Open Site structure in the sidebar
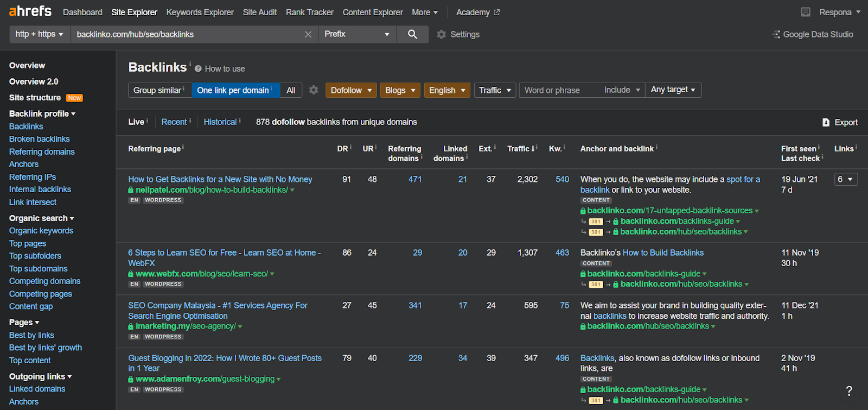Image resolution: width=868 pixels, height=410 pixels. click(x=35, y=97)
